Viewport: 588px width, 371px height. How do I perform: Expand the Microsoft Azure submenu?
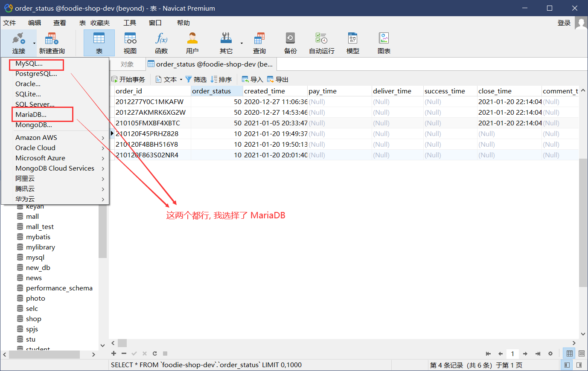103,158
